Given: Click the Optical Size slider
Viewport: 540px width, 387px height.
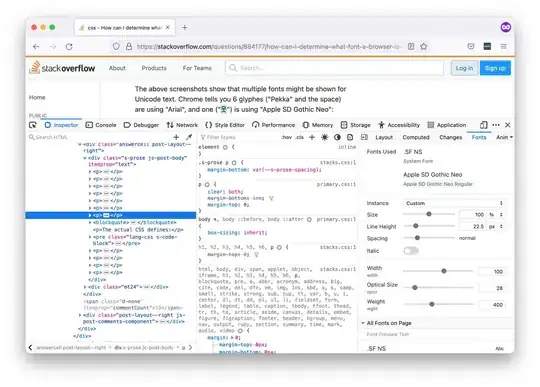Looking at the screenshot, I should click(x=438, y=287).
